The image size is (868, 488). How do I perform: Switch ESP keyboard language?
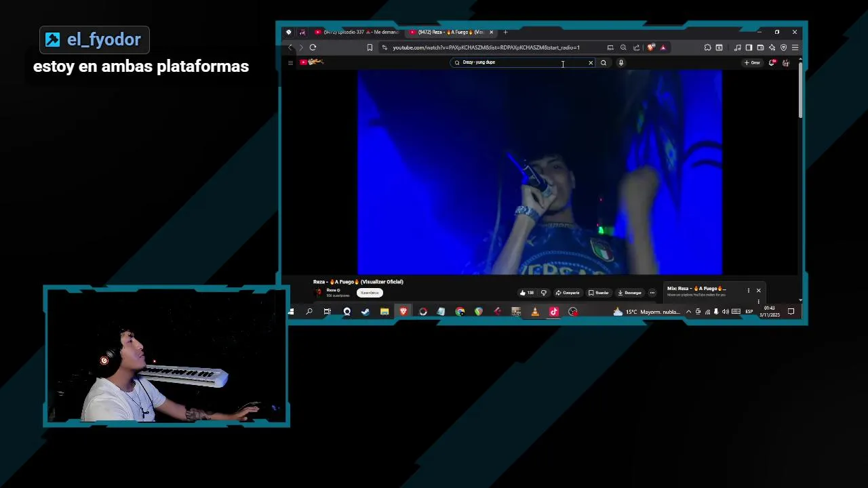coord(749,312)
